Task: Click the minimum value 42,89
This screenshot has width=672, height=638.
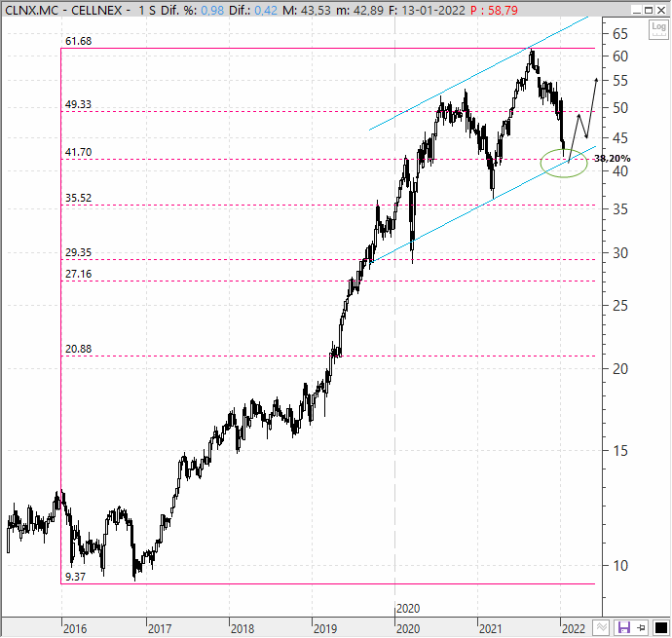Action: [x=368, y=11]
